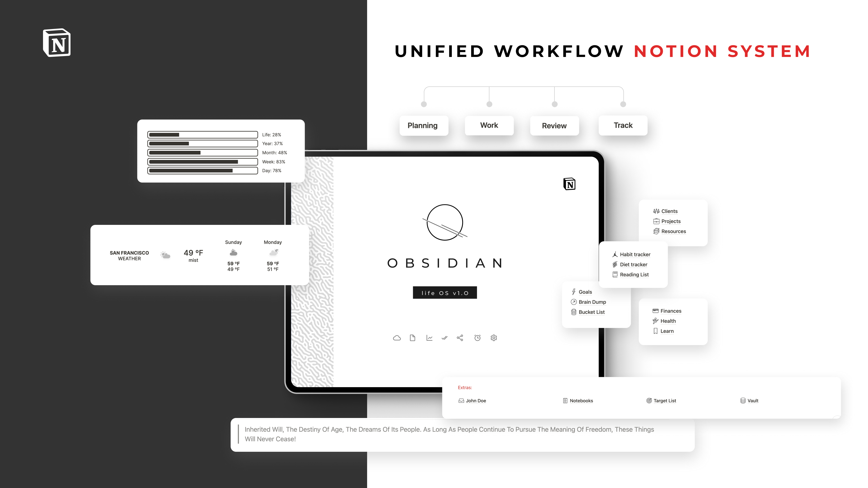Toggle the Diet tracker entry
Image resolution: width=868 pixels, height=488 pixels.
point(634,264)
